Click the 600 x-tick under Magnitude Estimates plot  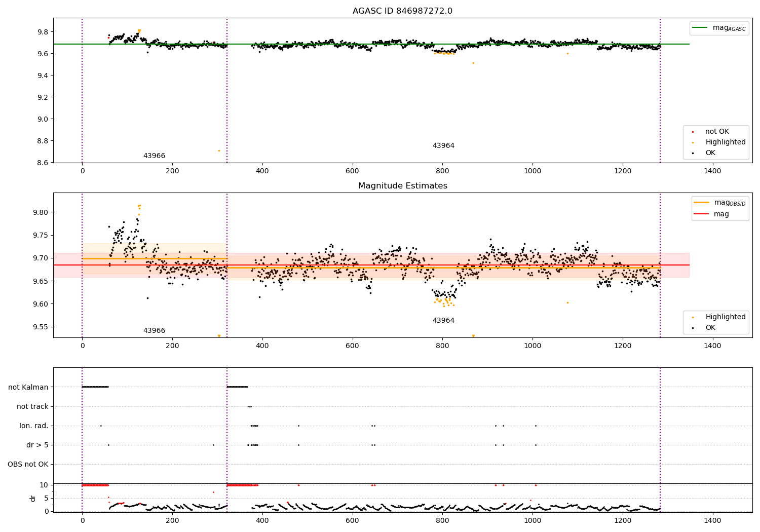point(352,346)
